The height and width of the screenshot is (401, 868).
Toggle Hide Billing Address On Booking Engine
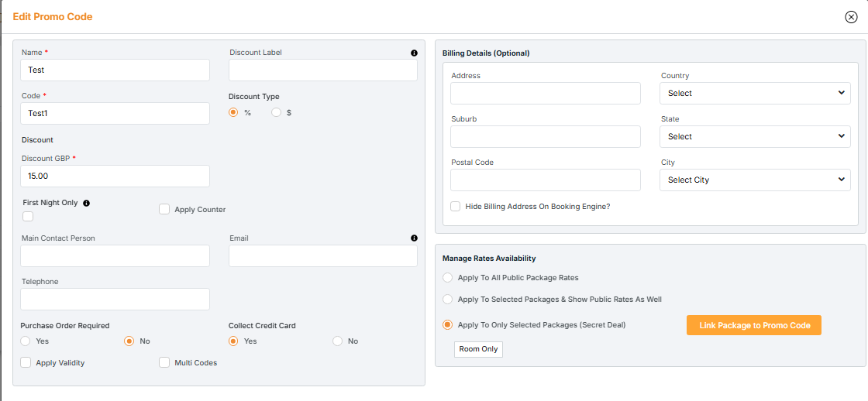coord(456,207)
